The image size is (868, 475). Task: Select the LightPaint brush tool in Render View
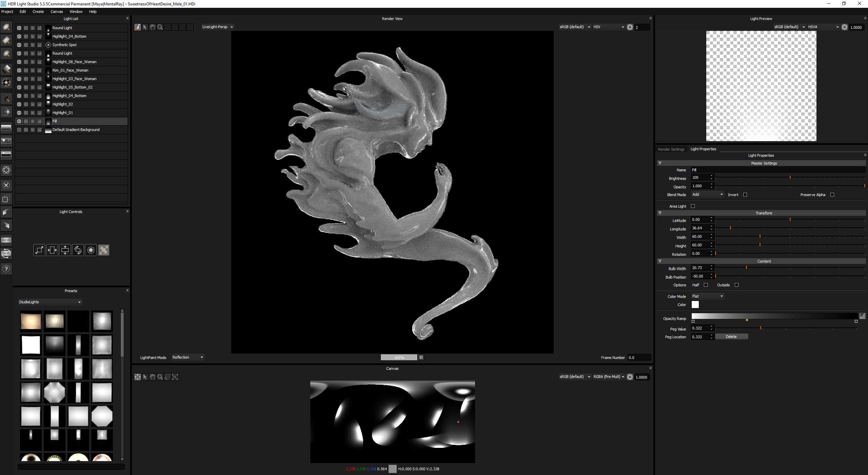[x=137, y=27]
